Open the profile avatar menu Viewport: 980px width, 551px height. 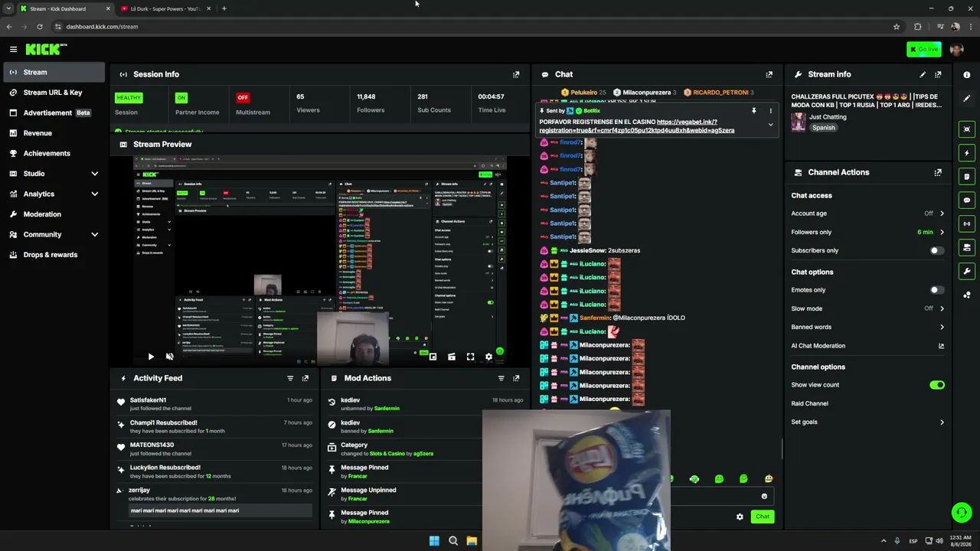point(956,50)
